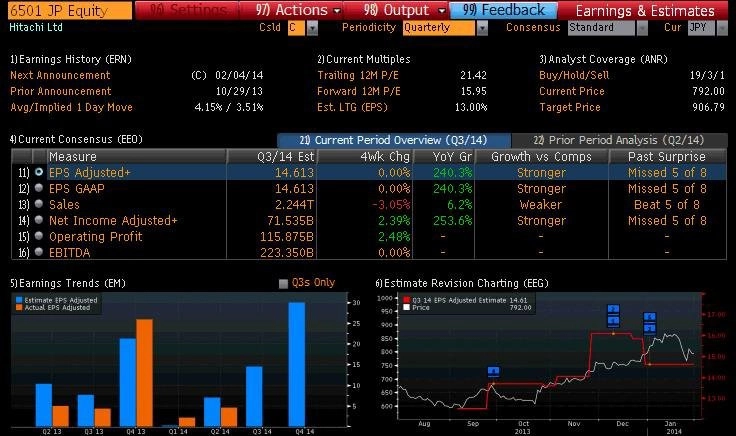
Task: Click the orange Actual EPS Adjusted legend swatch
Action: 19,307
